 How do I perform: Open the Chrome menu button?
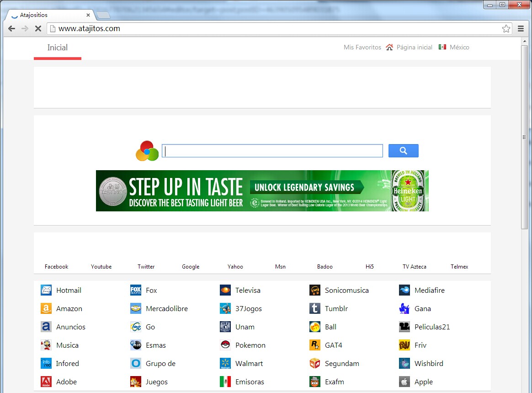(x=521, y=28)
